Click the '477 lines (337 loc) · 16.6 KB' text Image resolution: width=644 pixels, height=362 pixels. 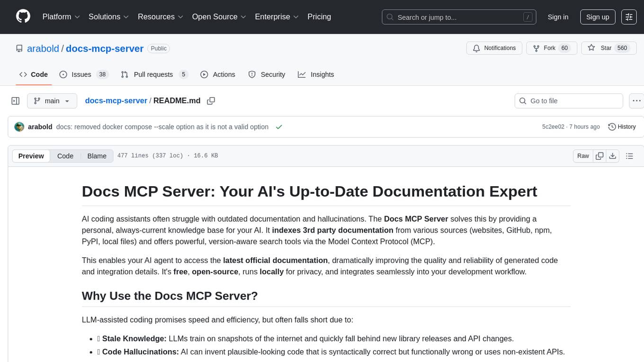168,156
